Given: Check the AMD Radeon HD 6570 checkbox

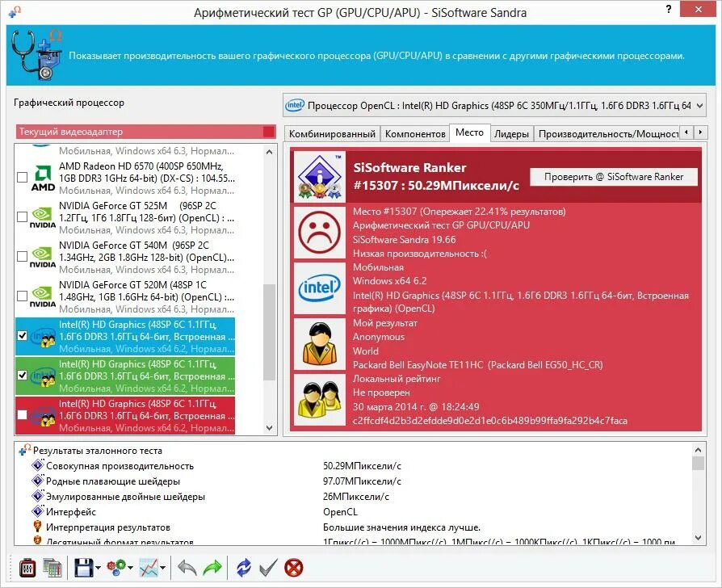Looking at the screenshot, I should tap(22, 177).
